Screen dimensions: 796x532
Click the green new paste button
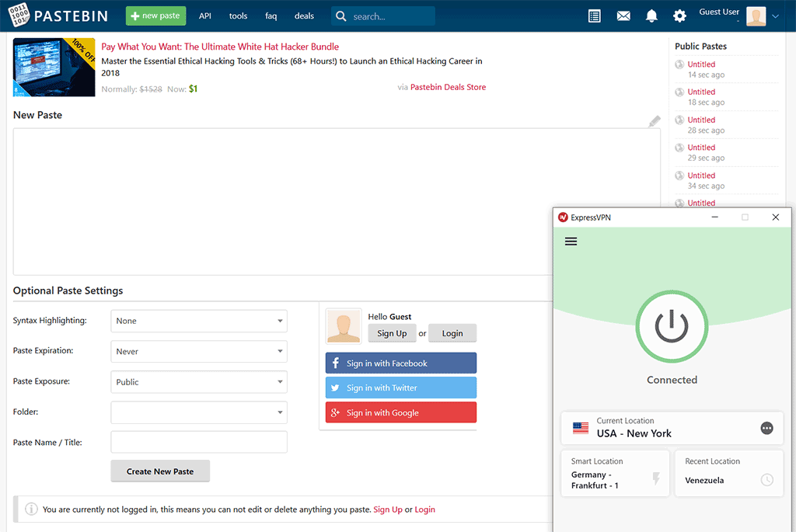155,16
